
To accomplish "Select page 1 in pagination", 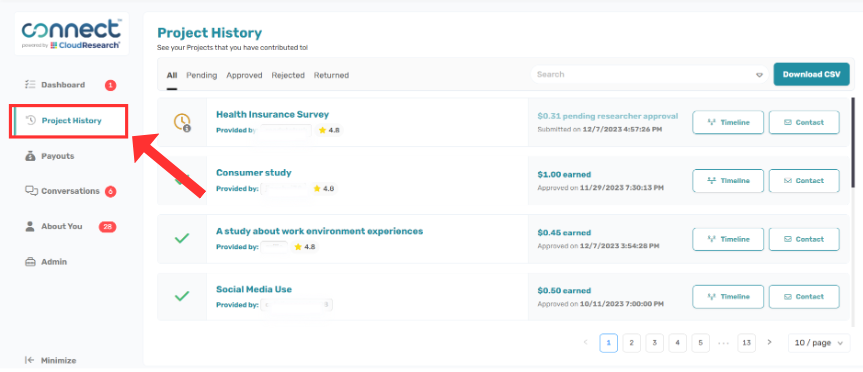I will 608,343.
